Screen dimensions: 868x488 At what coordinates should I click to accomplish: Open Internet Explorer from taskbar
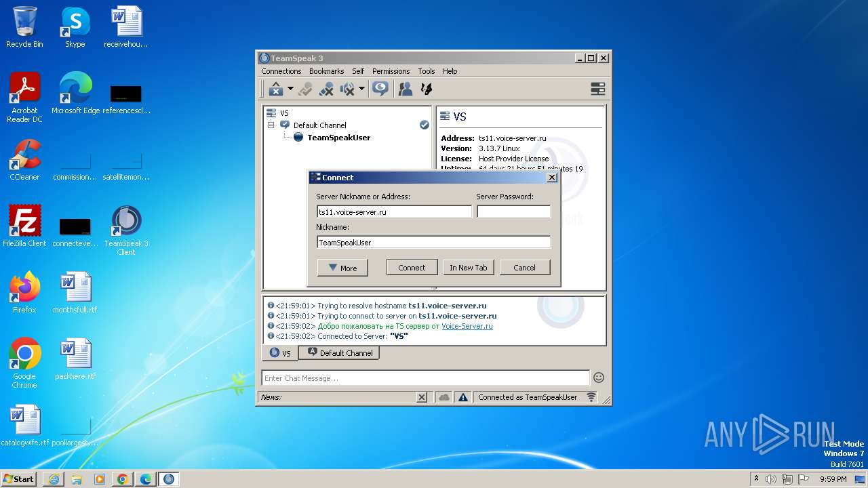click(x=54, y=479)
